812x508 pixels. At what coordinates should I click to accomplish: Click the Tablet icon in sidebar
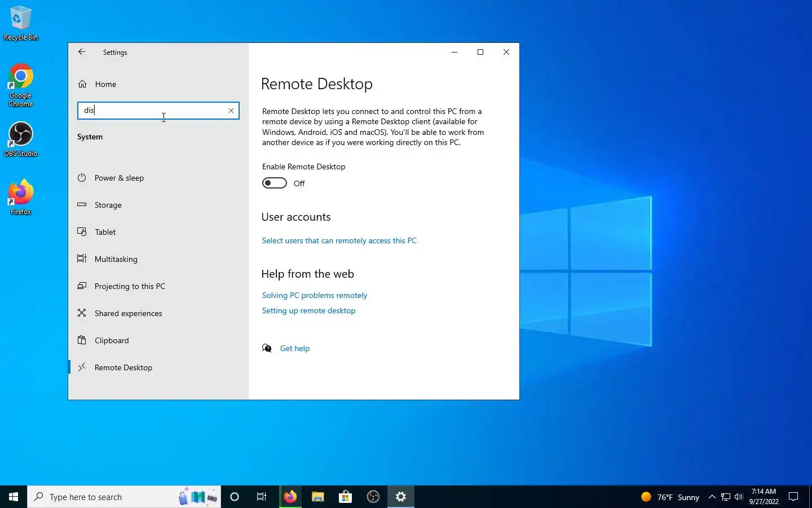[82, 231]
